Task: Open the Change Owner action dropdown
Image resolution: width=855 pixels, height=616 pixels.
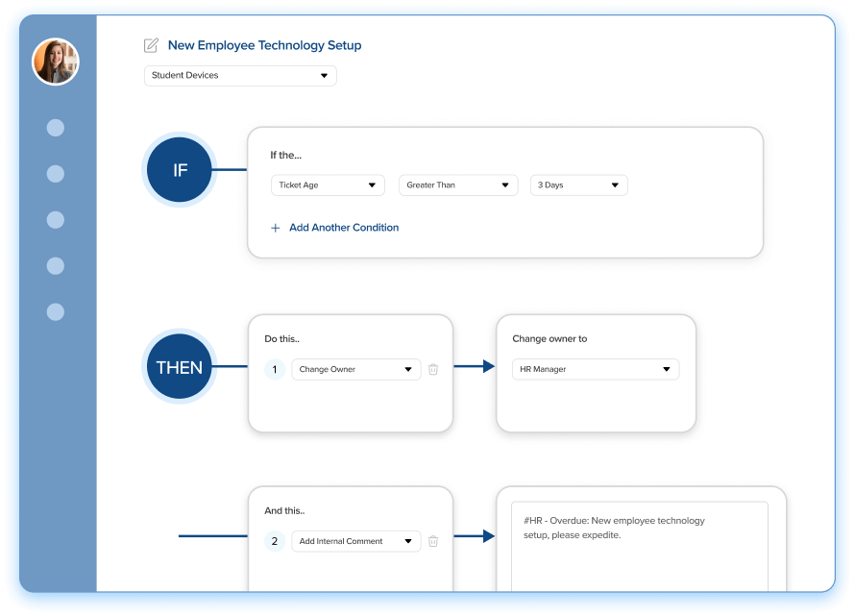Action: [x=355, y=369]
